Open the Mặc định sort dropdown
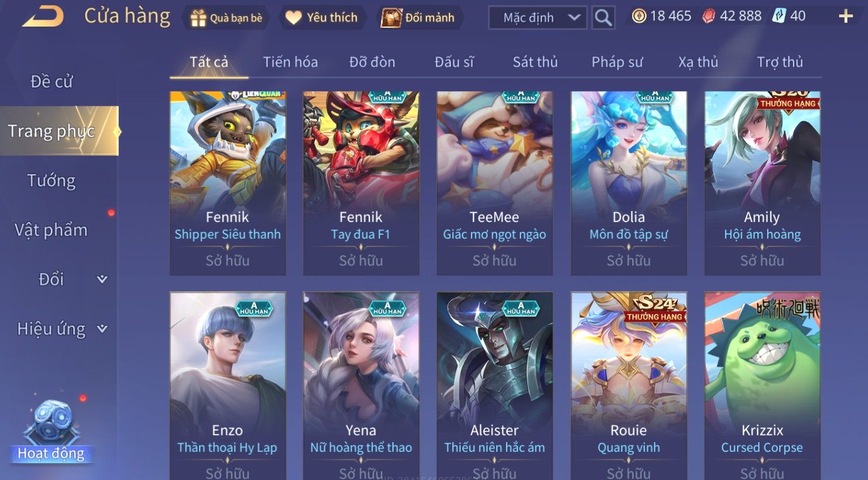The width and height of the screenshot is (868, 480). pyautogui.click(x=537, y=18)
